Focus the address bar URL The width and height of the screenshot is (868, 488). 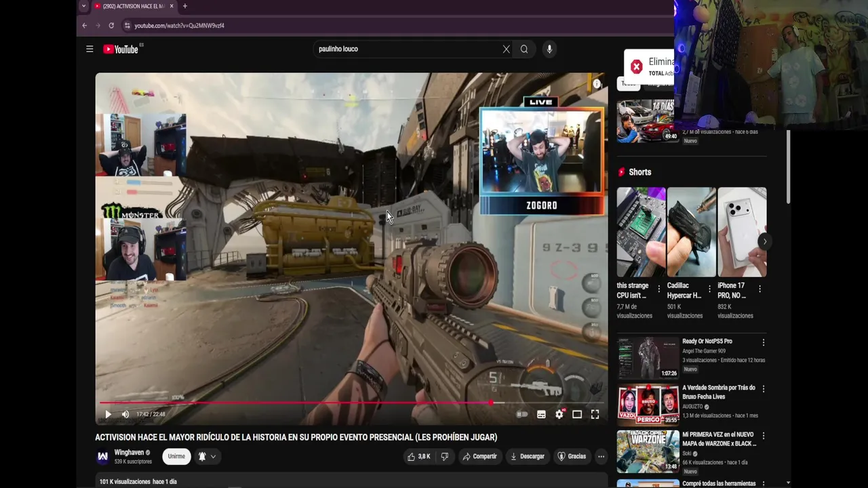point(179,26)
